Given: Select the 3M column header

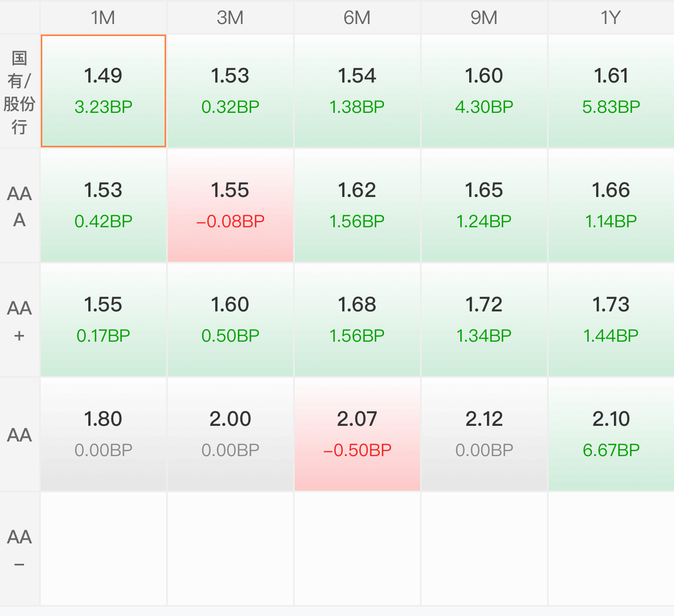Looking at the screenshot, I should click(x=230, y=17).
